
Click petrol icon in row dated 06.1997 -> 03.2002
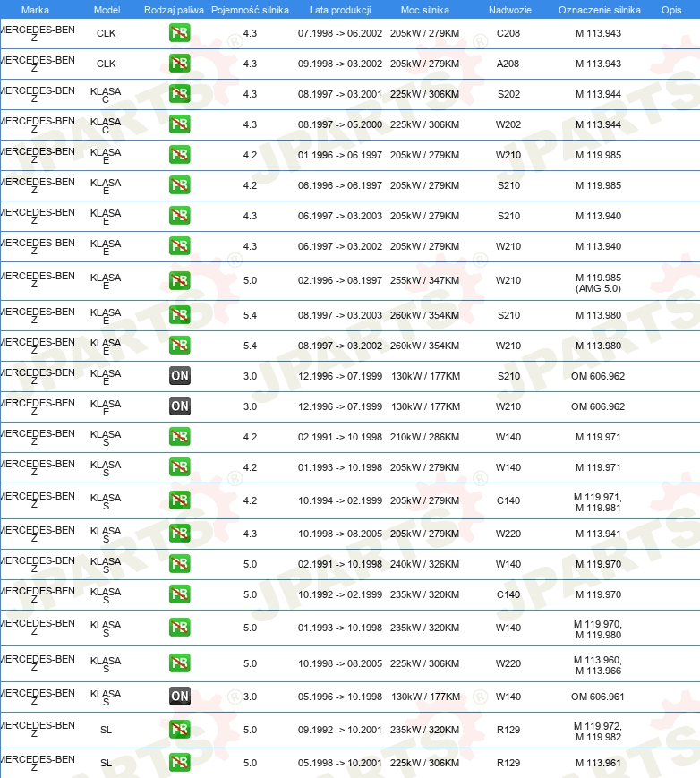[x=180, y=246]
